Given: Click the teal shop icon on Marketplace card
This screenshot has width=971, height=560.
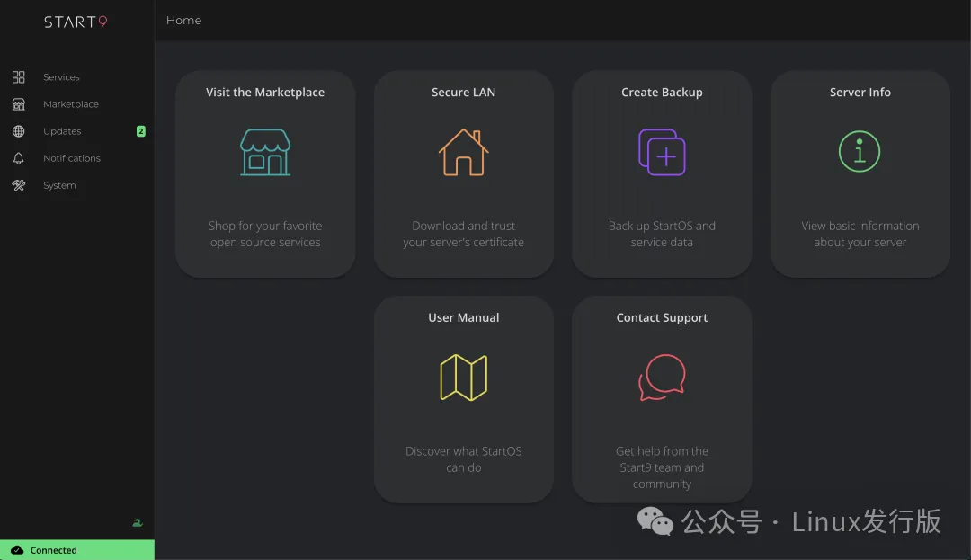Looking at the screenshot, I should pyautogui.click(x=265, y=152).
